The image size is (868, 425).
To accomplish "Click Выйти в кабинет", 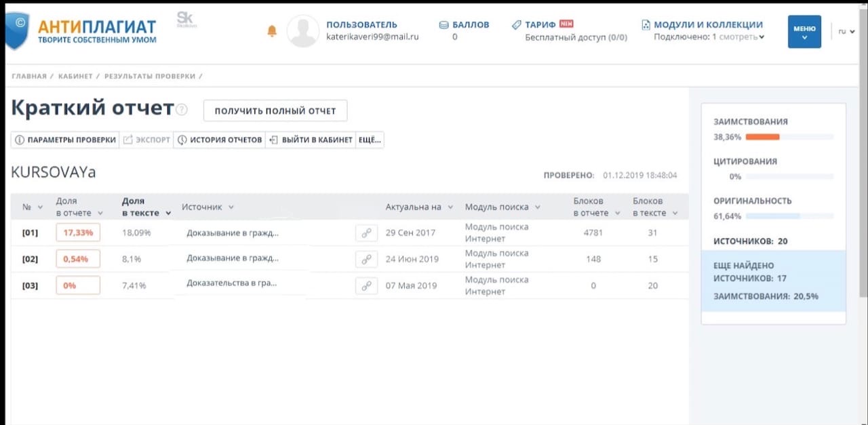I will pos(311,140).
